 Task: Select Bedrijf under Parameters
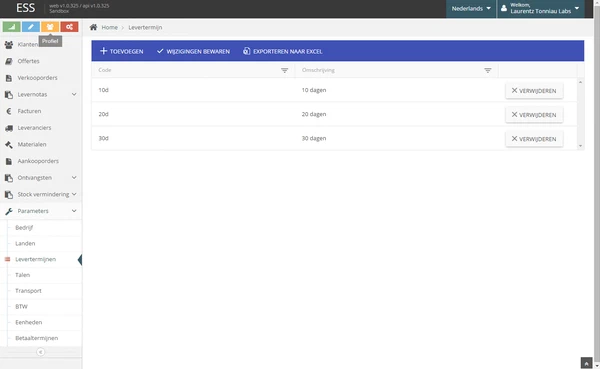click(x=24, y=228)
